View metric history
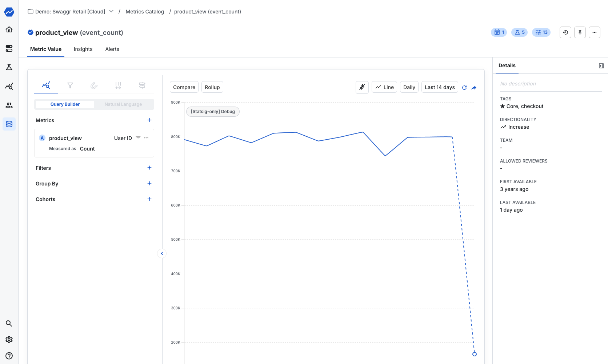 (x=565, y=32)
